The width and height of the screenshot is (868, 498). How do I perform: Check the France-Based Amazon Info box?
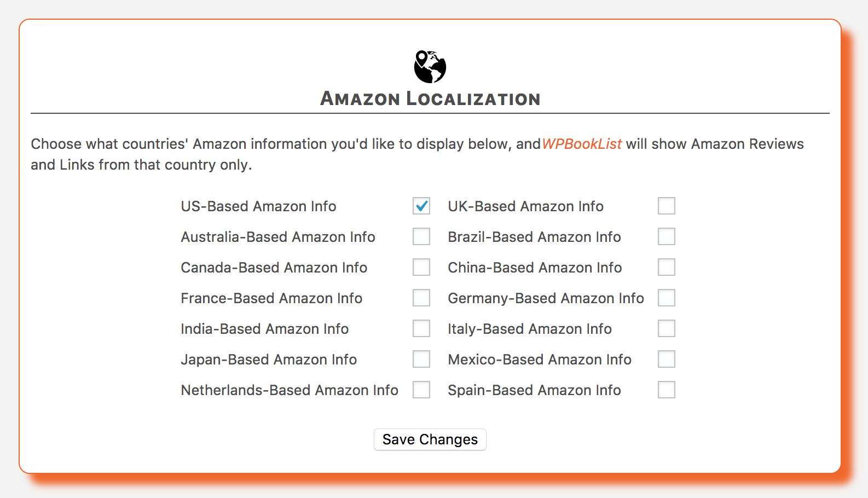point(421,298)
